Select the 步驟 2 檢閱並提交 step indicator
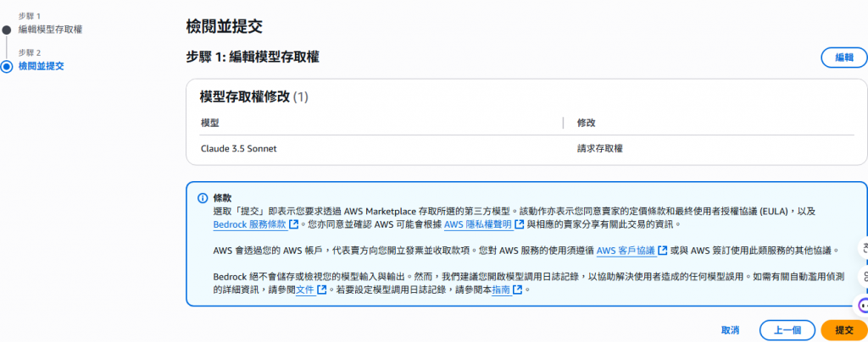868x342 pixels. (x=7, y=67)
